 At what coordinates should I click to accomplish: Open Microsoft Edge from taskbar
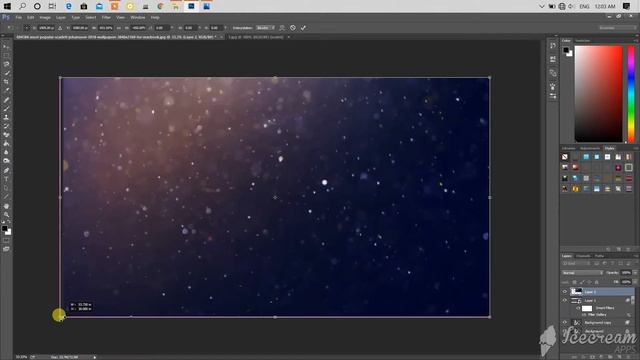pyautogui.click(x=69, y=6)
